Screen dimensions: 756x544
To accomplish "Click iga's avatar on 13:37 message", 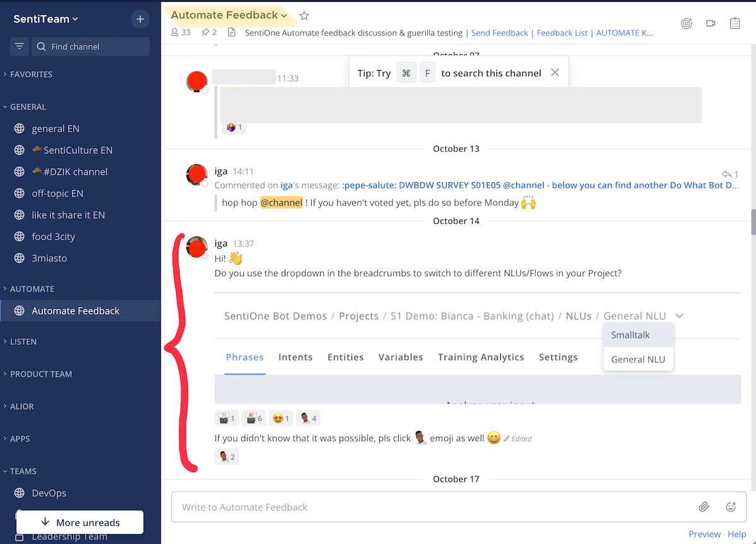I will [x=197, y=248].
